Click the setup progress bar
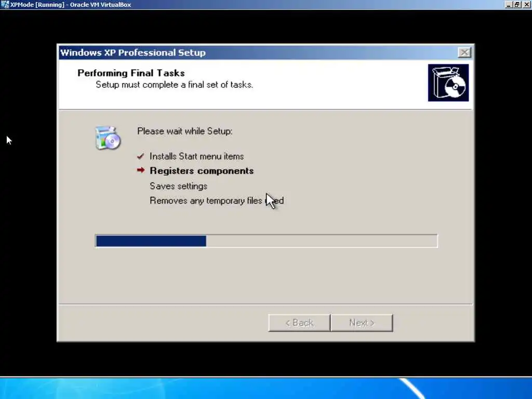The height and width of the screenshot is (399, 532). (x=267, y=241)
